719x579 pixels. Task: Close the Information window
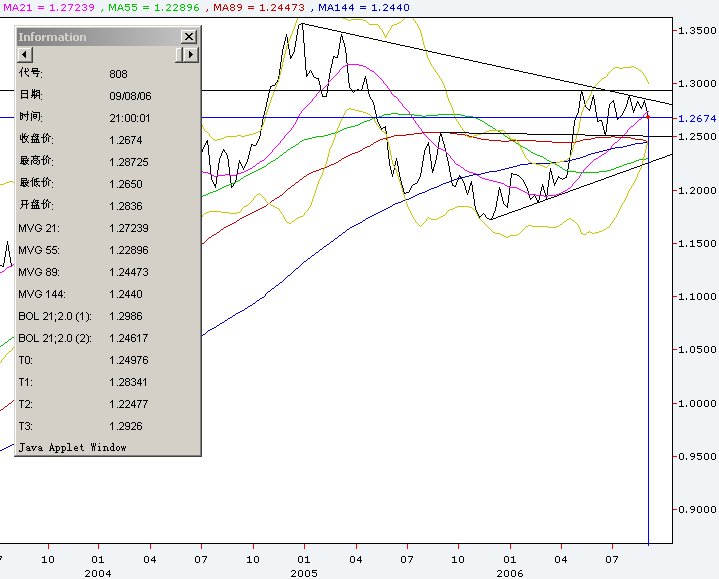click(188, 36)
